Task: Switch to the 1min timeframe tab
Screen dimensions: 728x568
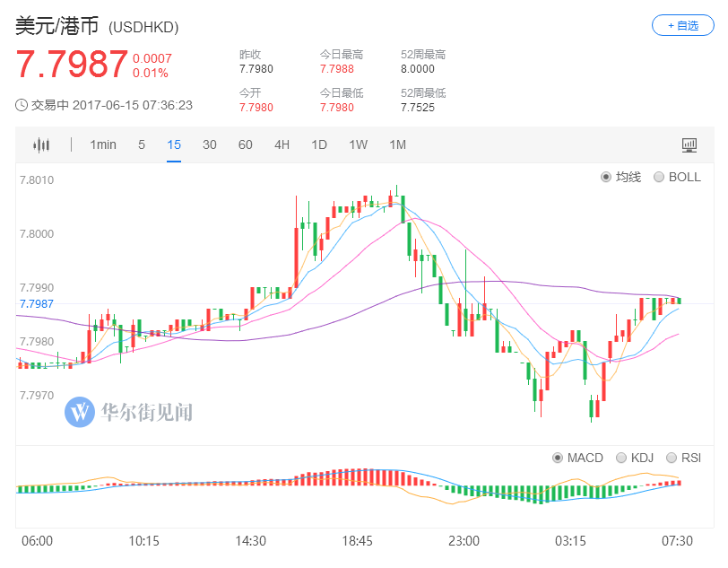Action: pyautogui.click(x=103, y=145)
